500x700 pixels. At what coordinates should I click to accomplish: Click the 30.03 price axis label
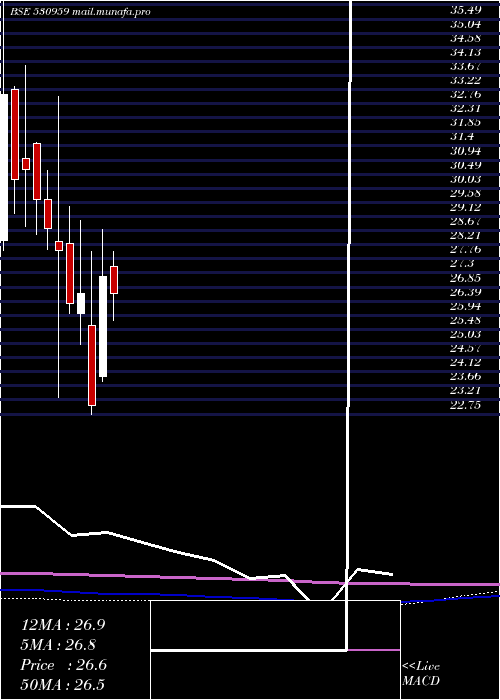pyautogui.click(x=465, y=179)
